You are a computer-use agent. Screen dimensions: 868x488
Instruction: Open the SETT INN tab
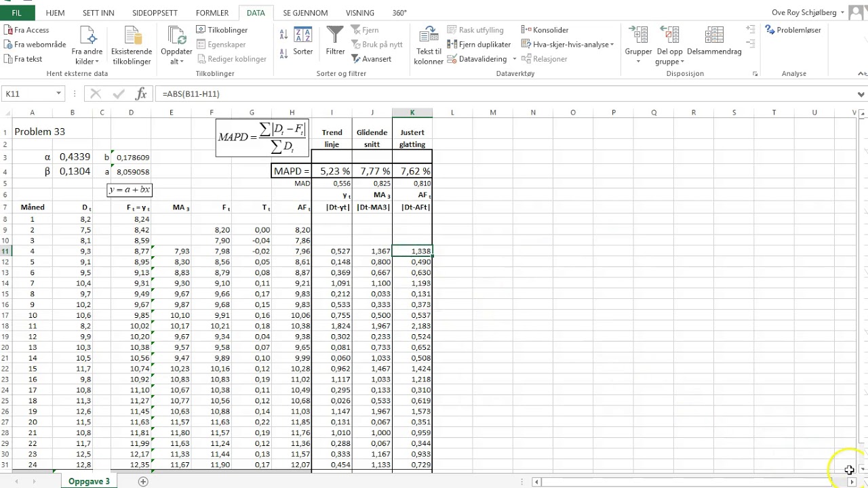pyautogui.click(x=99, y=13)
